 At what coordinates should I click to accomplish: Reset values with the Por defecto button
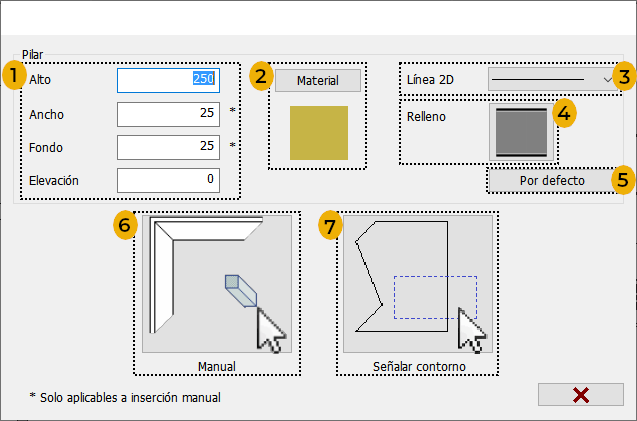pos(552,180)
